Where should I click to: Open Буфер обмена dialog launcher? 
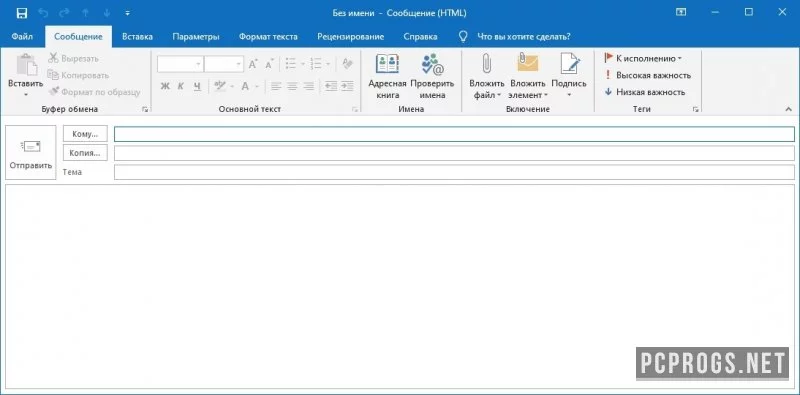tap(145, 109)
